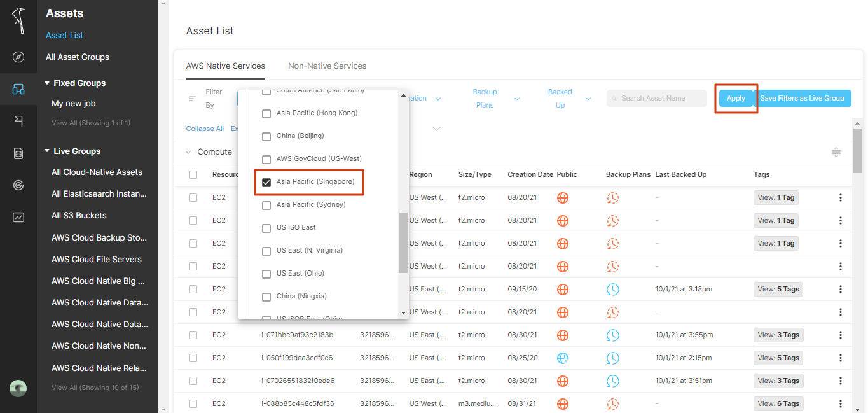Open the user avatar at sidebar bottom

(x=18, y=388)
